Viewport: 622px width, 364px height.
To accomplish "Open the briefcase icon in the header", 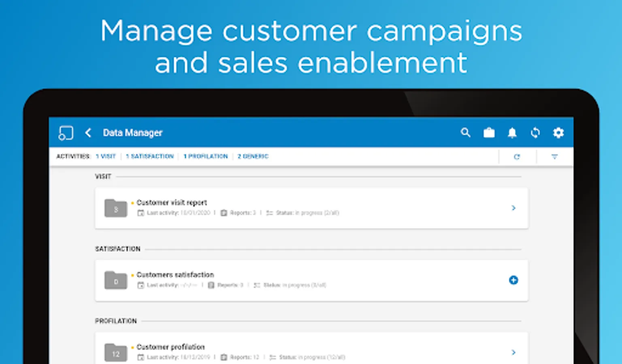I will pos(489,133).
